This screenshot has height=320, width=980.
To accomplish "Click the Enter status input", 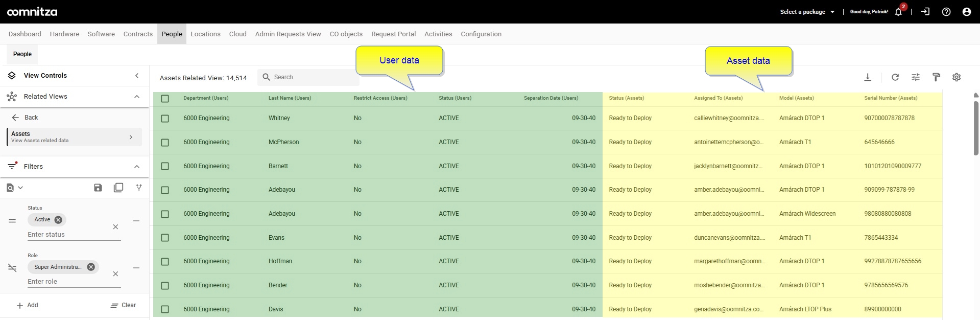I will point(74,235).
